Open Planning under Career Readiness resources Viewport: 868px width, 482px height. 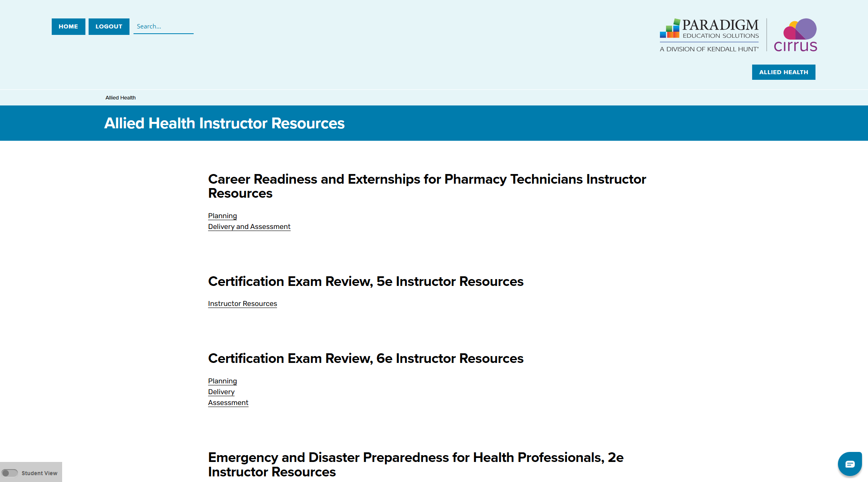223,216
